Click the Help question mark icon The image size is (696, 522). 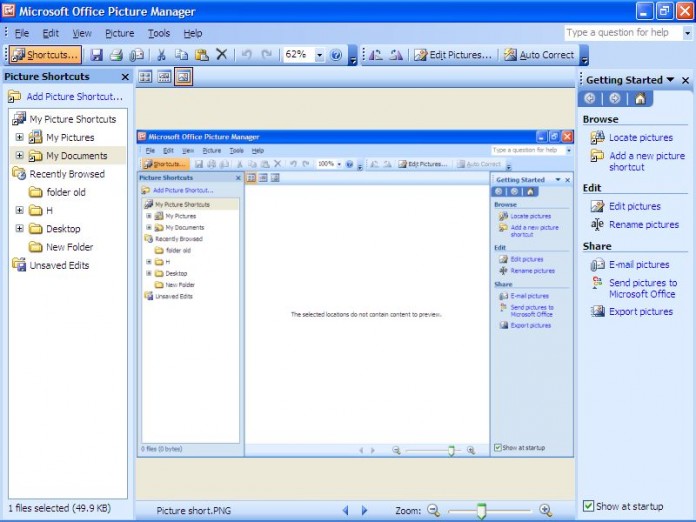point(336,55)
